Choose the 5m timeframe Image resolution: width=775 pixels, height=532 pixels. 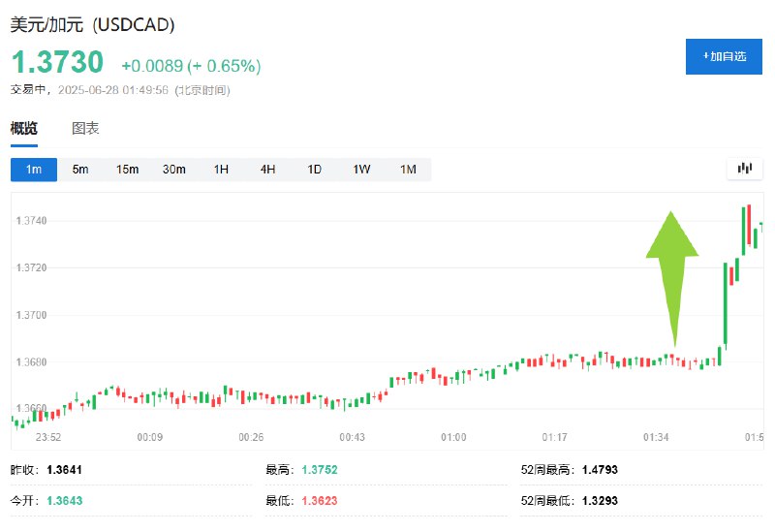(x=80, y=170)
